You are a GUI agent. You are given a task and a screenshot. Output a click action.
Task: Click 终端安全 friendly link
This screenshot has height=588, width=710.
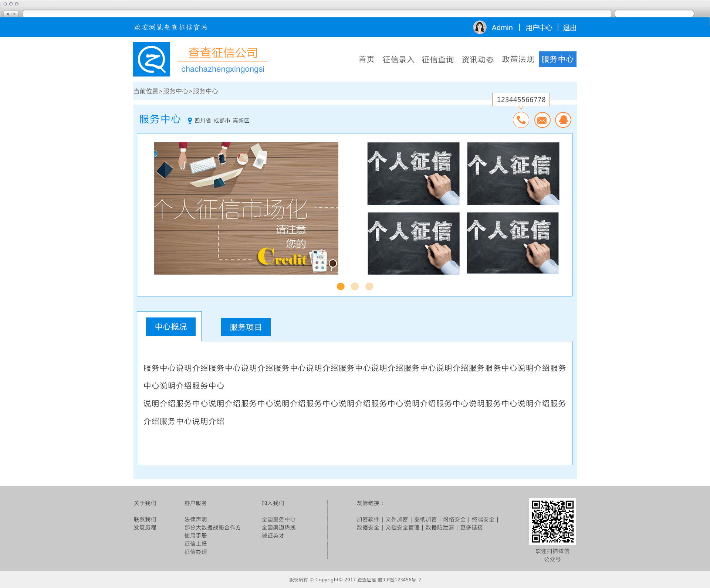pyautogui.click(x=483, y=519)
